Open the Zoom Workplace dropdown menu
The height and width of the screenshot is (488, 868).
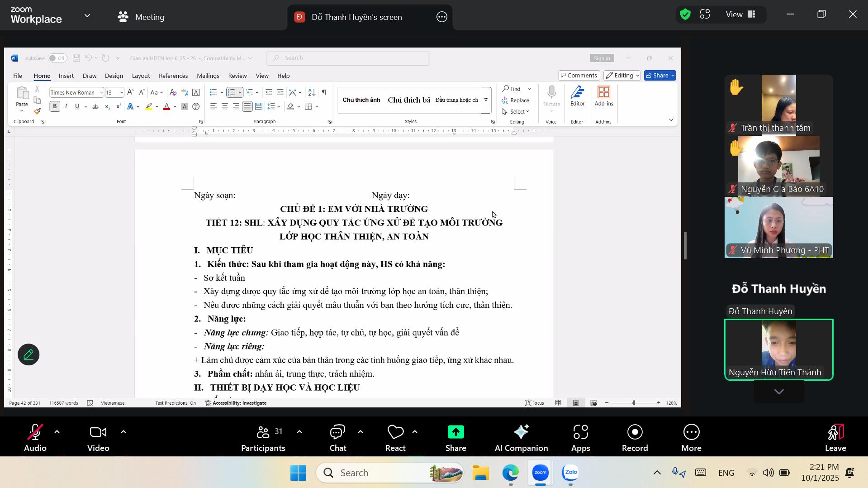(87, 16)
